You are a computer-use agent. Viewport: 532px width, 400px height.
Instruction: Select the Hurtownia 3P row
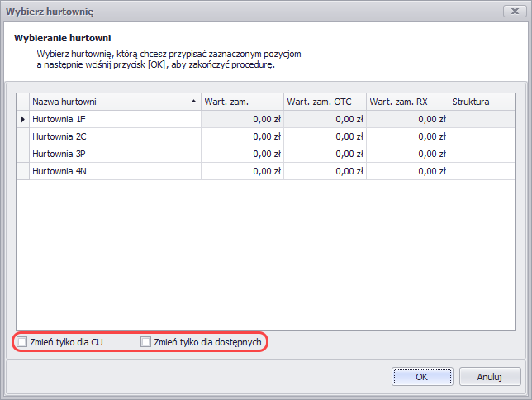coord(114,154)
